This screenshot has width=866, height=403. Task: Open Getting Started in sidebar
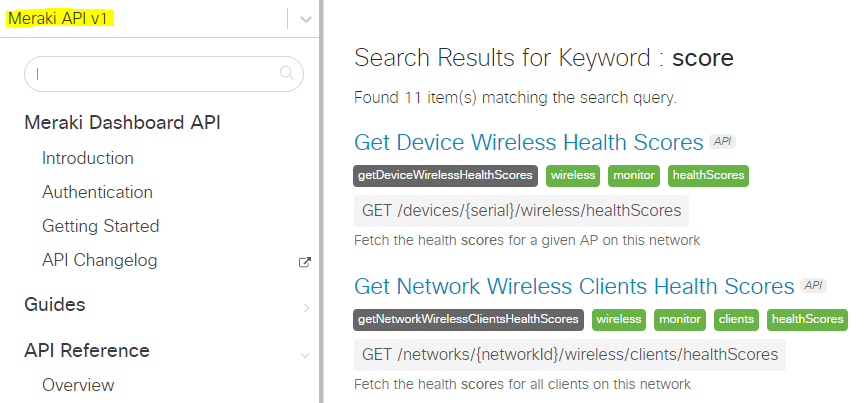100,226
